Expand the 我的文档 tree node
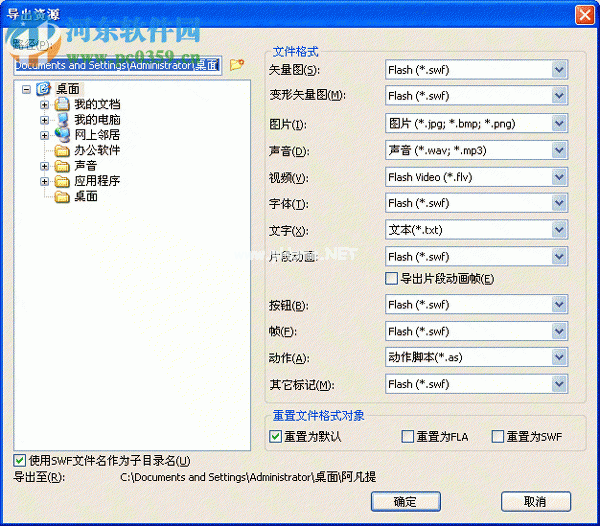Viewport: 600px width, 526px height. click(44, 104)
